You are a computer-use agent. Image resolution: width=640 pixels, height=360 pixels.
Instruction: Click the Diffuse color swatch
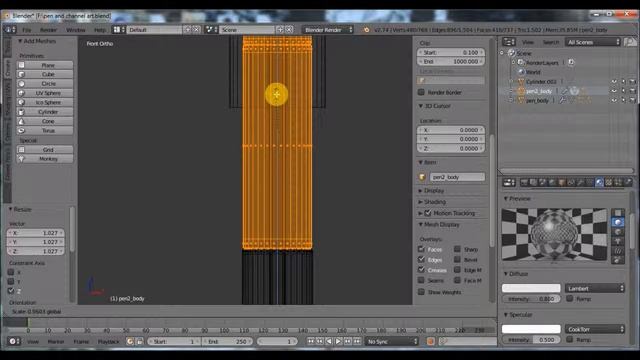(x=531, y=288)
